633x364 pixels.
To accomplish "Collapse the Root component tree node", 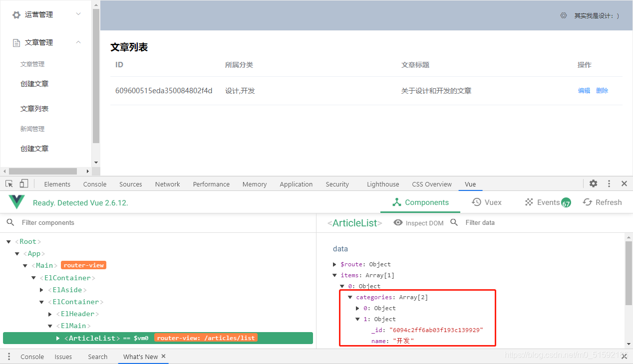I will [8, 242].
